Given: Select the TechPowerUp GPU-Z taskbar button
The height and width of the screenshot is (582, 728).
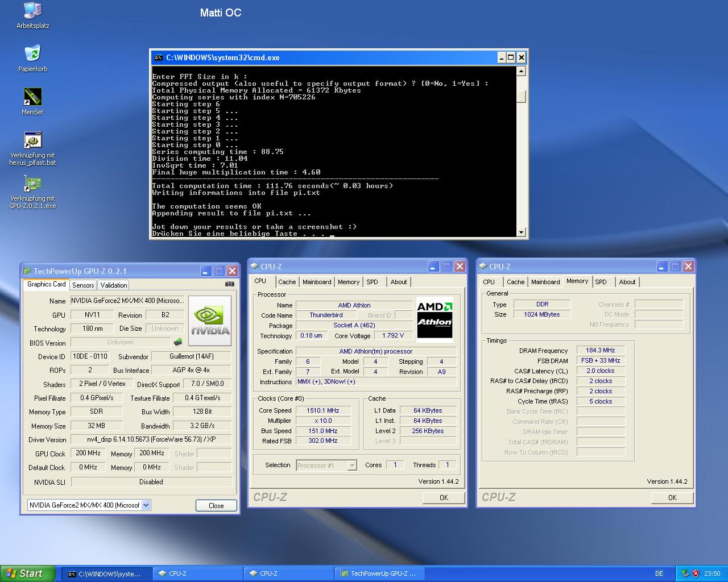Looking at the screenshot, I should 380,573.
